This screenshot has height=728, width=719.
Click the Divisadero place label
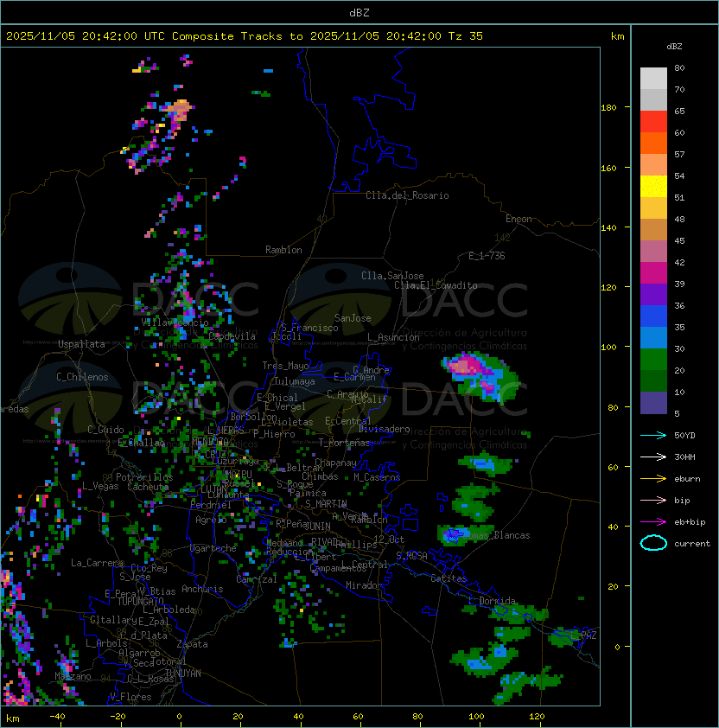pyautogui.click(x=385, y=429)
